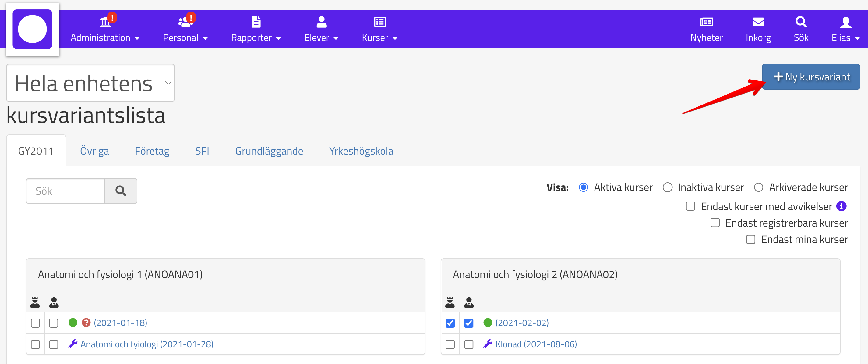Click the Sök magnifier in navbar
The image size is (868, 364).
[x=801, y=22]
